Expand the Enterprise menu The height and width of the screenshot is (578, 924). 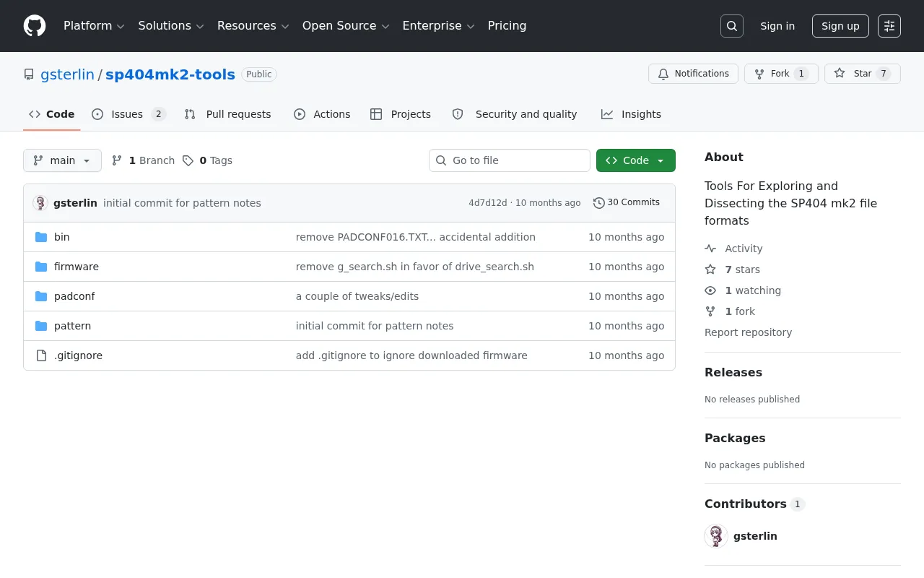click(438, 26)
